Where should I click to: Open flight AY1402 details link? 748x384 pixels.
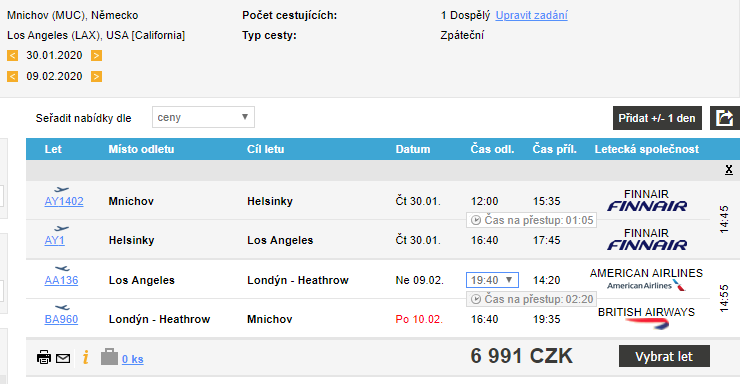tap(64, 201)
